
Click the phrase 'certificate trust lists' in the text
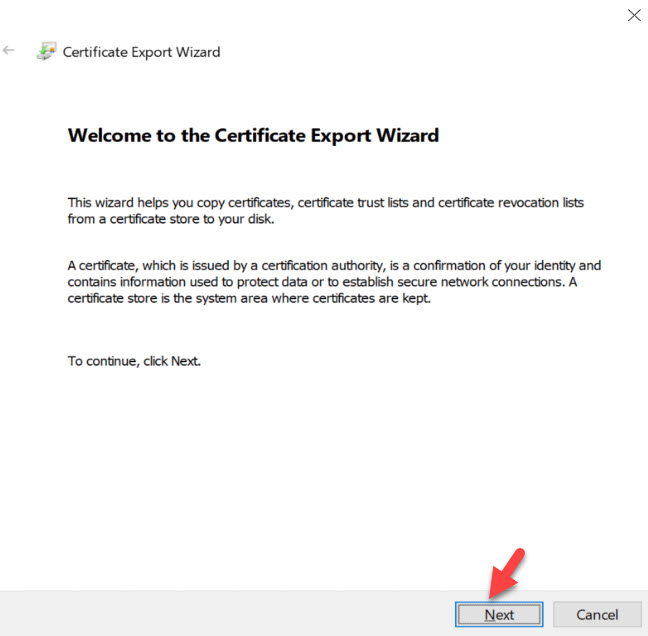click(339, 202)
